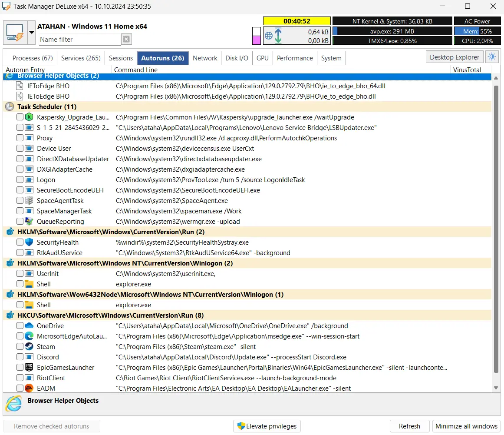Collapse HKLM Windows NT Winlogon (2) group

click(247, 263)
